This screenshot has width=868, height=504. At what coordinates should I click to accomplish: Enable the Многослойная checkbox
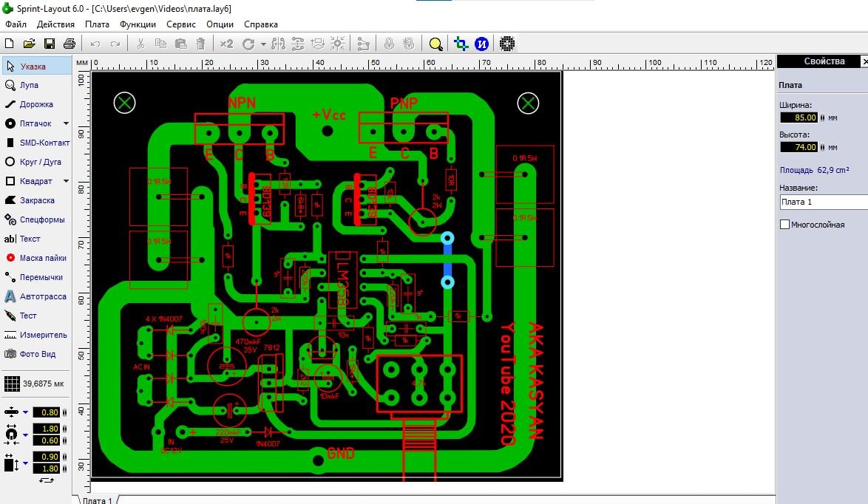coord(785,224)
